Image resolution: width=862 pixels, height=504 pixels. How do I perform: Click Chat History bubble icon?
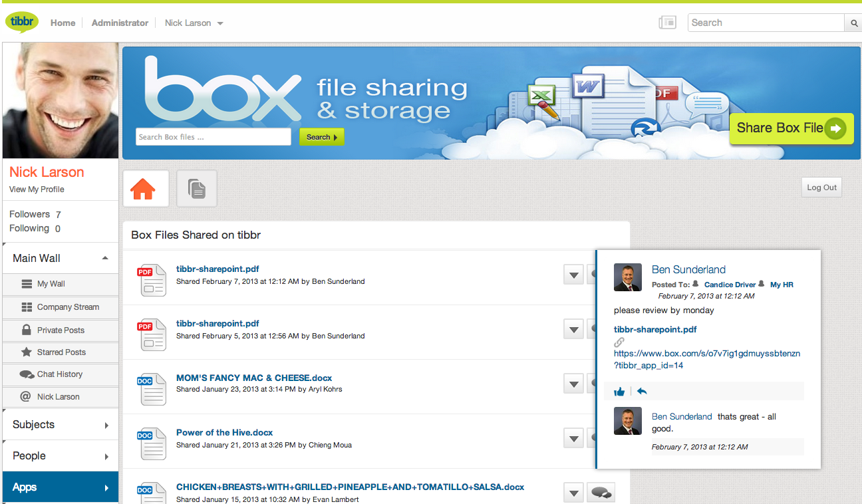click(27, 374)
